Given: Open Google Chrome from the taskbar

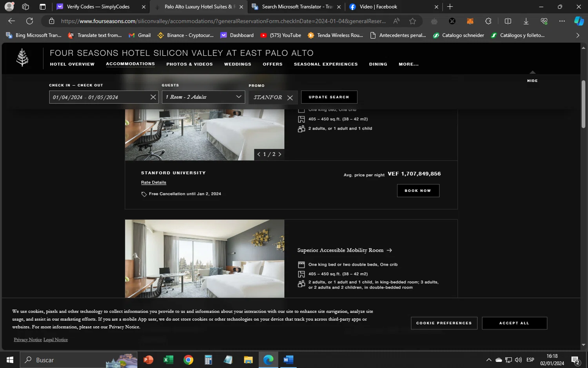Looking at the screenshot, I should 188,360.
